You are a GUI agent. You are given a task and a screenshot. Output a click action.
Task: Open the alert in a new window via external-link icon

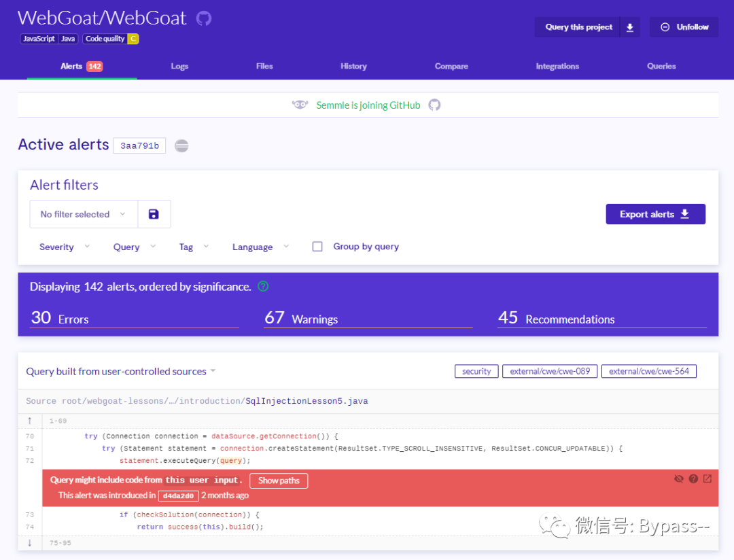(x=707, y=478)
